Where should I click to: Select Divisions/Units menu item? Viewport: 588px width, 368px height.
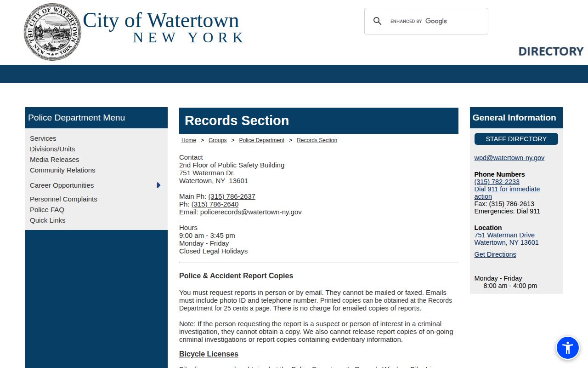52,149
